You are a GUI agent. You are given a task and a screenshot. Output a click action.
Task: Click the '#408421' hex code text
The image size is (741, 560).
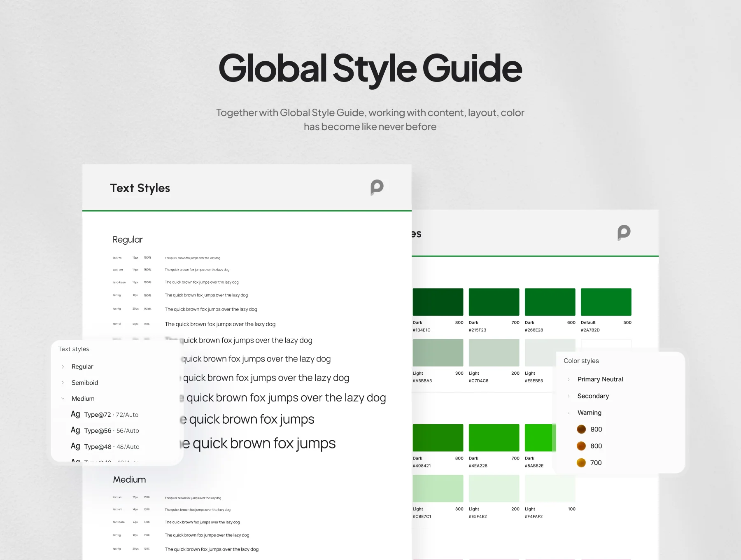422,466
